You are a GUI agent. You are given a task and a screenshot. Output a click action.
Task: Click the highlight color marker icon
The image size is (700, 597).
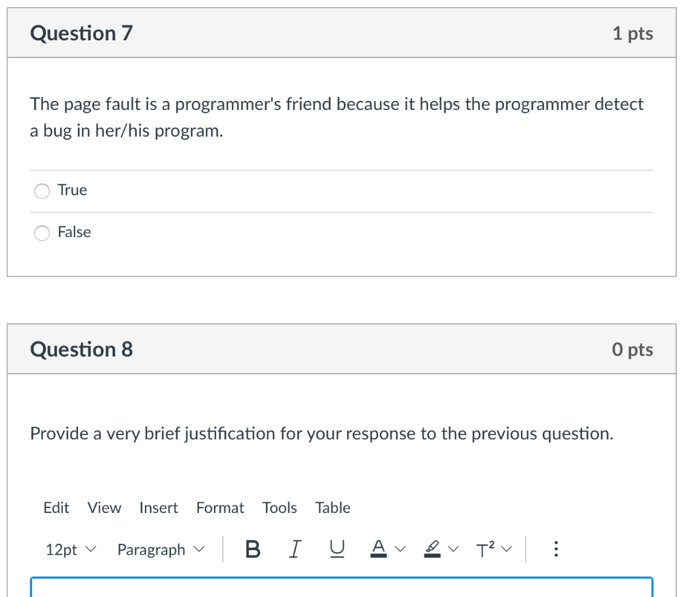coord(432,549)
